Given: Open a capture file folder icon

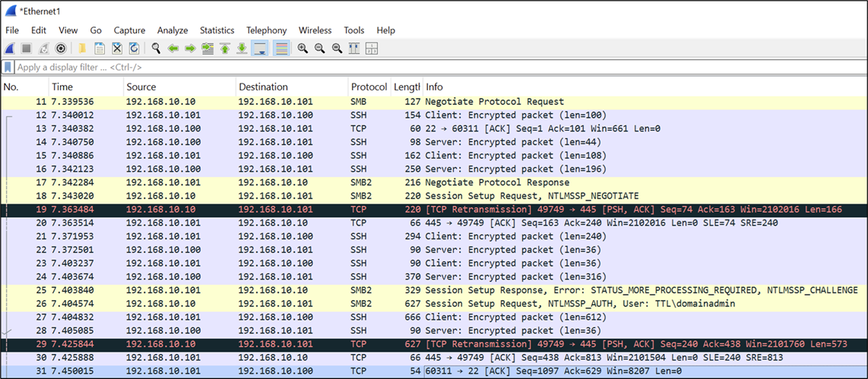Looking at the screenshot, I should pos(82,49).
